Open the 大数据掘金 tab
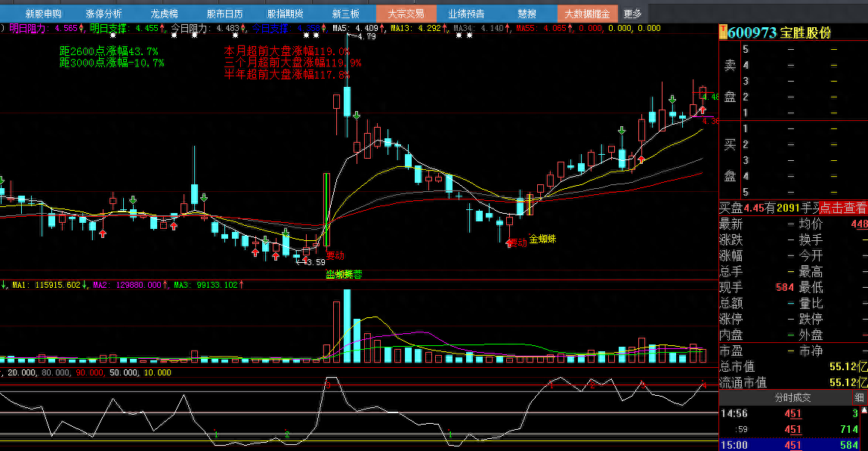 pyautogui.click(x=588, y=14)
